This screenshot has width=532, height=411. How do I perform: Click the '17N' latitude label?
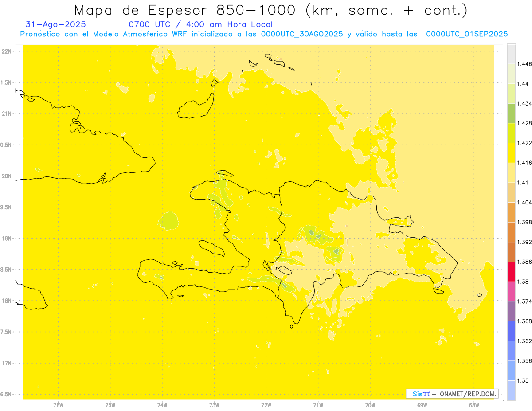pyautogui.click(x=7, y=363)
